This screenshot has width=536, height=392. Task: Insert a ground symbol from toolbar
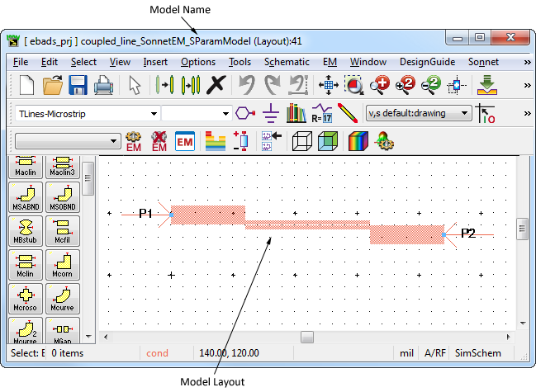click(270, 113)
